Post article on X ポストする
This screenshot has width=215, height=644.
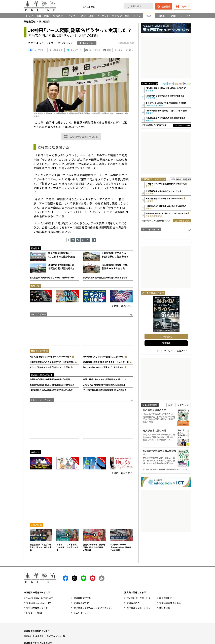pos(56,50)
